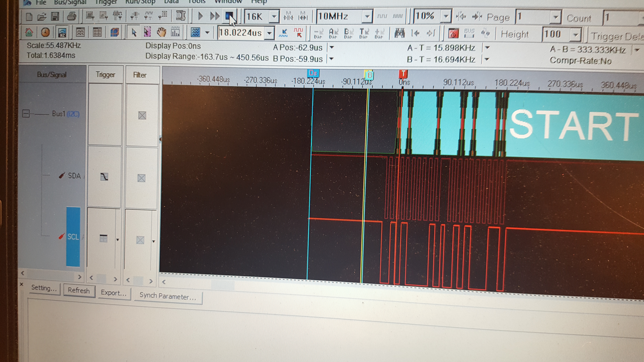The width and height of the screenshot is (644, 362).
Task: Open the binary listing window icon
Action: pyautogui.click(x=97, y=32)
